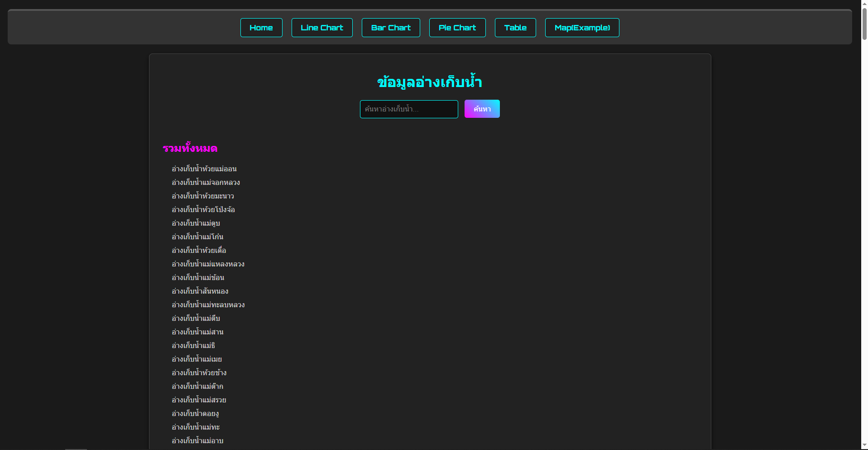This screenshot has width=868, height=450.
Task: Click the page vertical scrollbar thumb
Action: point(864,23)
